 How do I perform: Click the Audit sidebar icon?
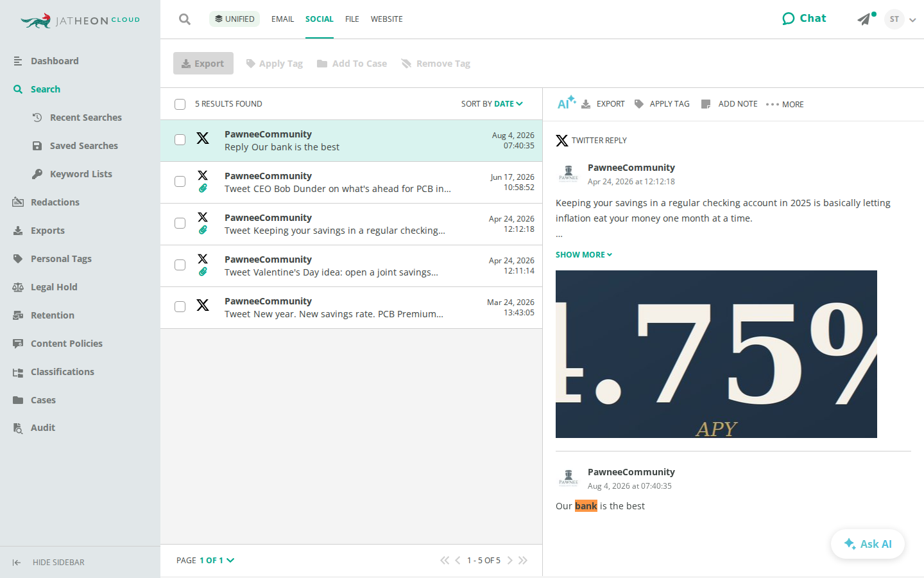[x=18, y=428]
